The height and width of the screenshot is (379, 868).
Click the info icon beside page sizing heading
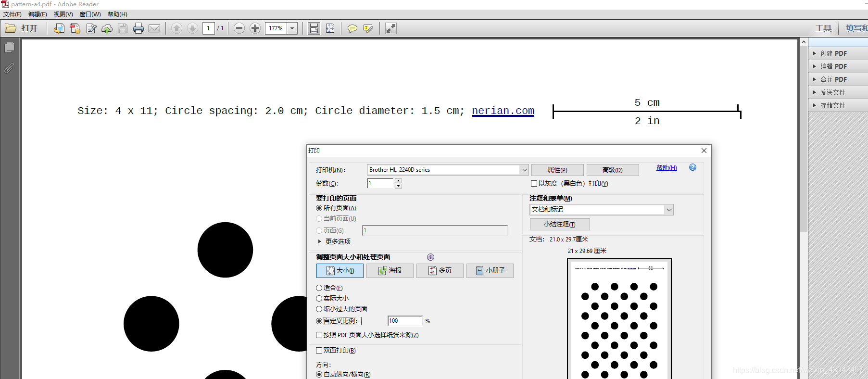430,257
